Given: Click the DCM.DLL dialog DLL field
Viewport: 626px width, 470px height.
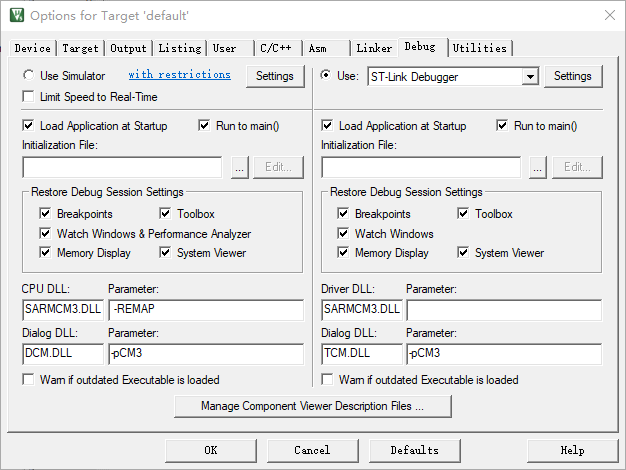Looking at the screenshot, I should point(63,354).
